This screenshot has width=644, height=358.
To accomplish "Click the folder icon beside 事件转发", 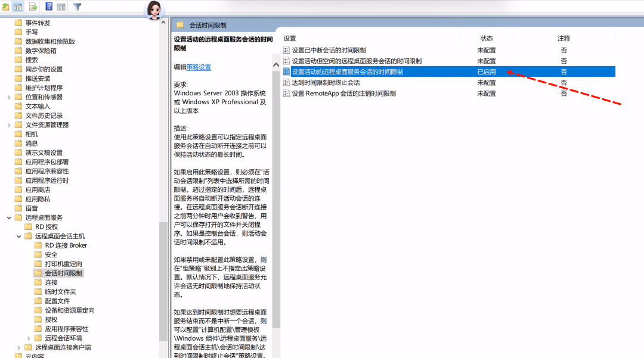I will tap(18, 23).
